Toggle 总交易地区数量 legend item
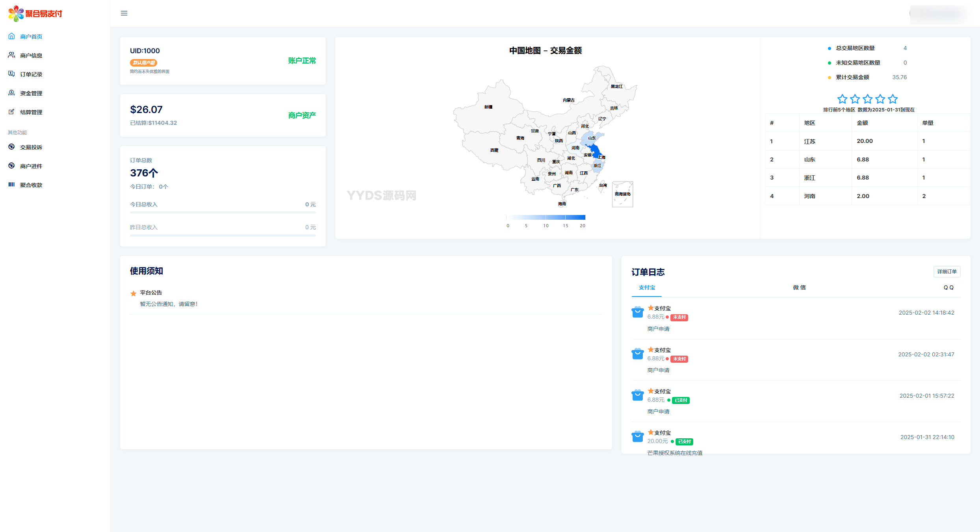The height and width of the screenshot is (532, 980). pyautogui.click(x=855, y=48)
